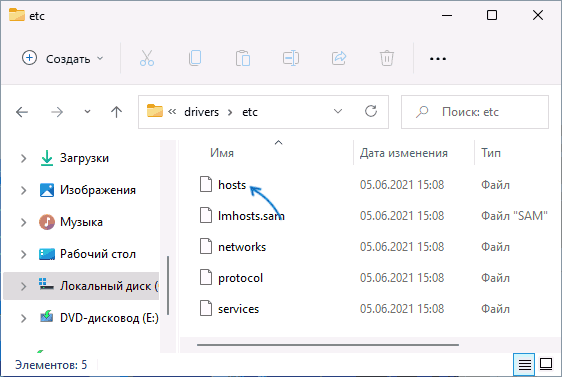Refresh the etc folder view

pos(371,111)
